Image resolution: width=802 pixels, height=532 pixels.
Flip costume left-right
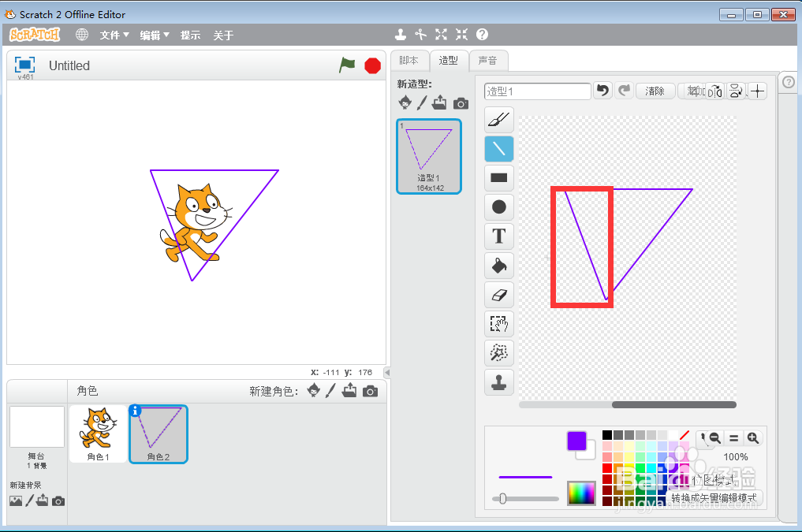pyautogui.click(x=714, y=91)
